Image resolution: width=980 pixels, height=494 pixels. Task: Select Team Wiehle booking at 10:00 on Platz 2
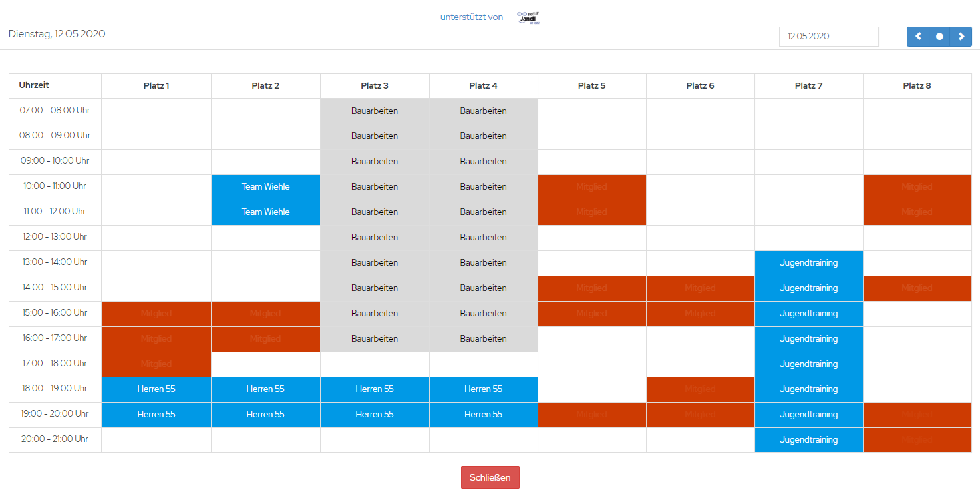265,187
